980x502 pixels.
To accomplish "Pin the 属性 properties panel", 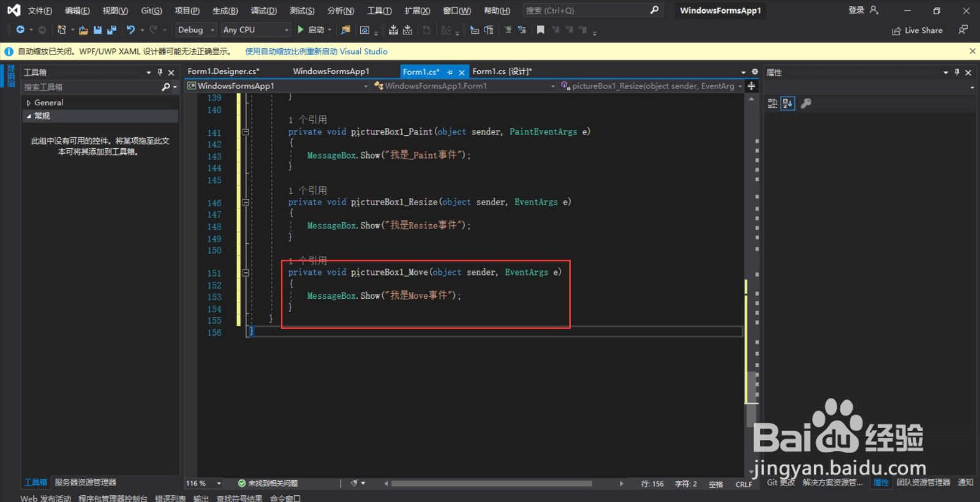I will click(x=957, y=72).
